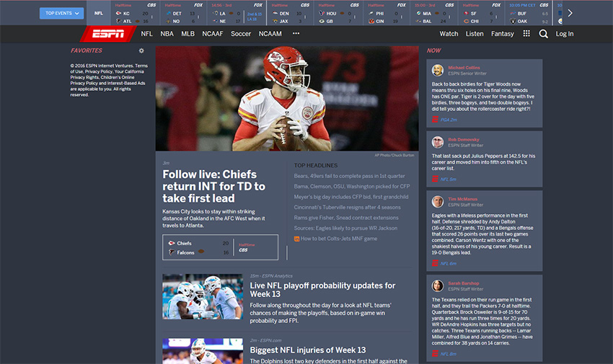Image resolution: width=613 pixels, height=364 pixels.
Task: Open the NCAAM menu item
Action: click(270, 34)
